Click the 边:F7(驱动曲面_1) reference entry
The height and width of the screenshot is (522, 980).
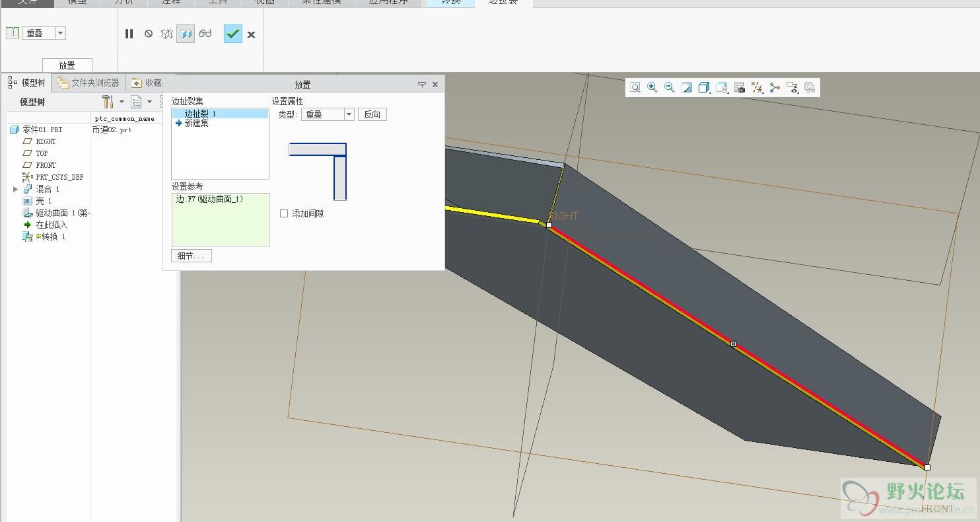(210, 199)
